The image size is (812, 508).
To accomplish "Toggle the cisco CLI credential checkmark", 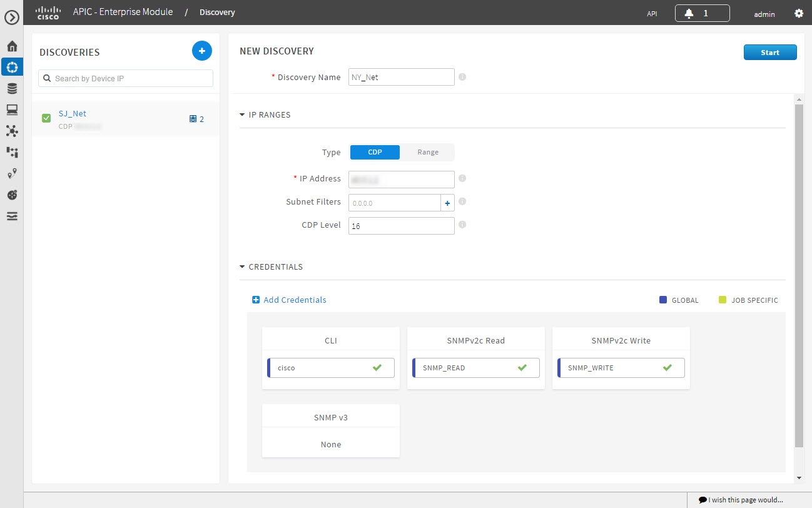I will pyautogui.click(x=377, y=368).
